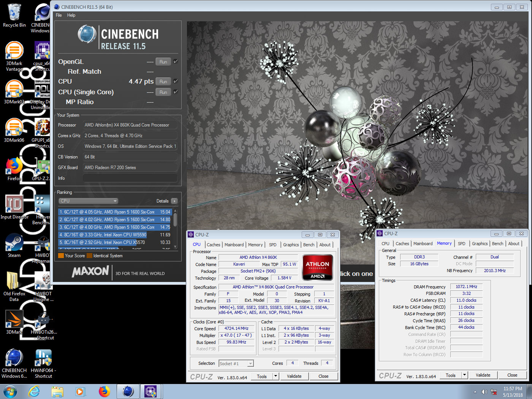Click volume speaker icon in system tray
The image size is (532, 399).
[x=484, y=392]
